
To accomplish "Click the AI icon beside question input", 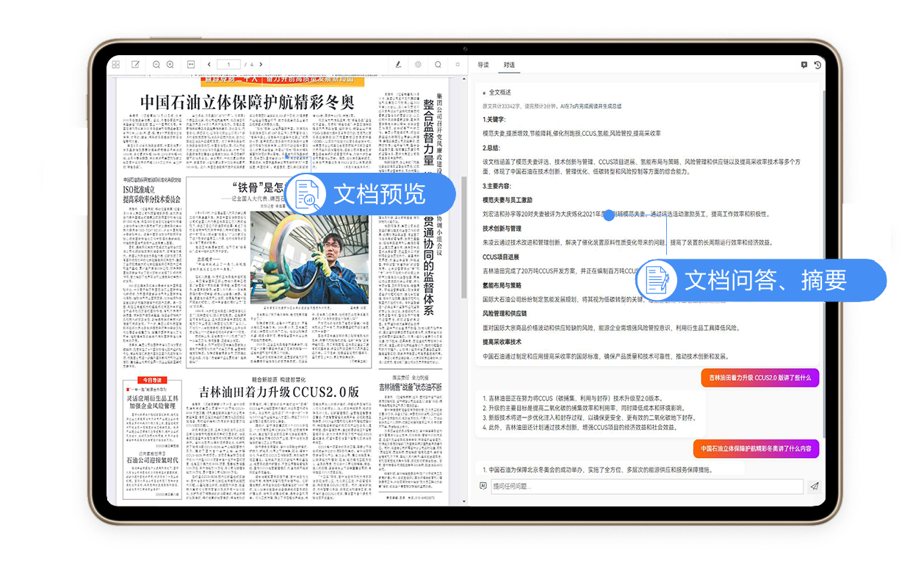I will pyautogui.click(x=483, y=486).
